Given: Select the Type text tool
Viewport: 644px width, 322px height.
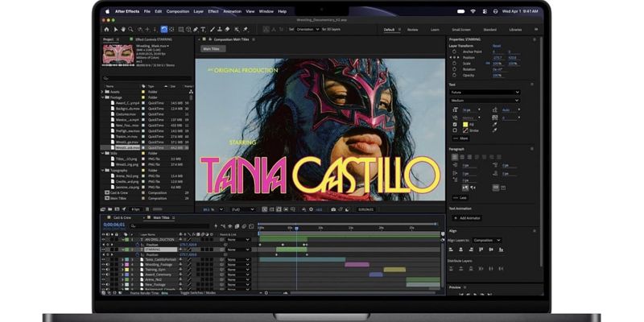Looking at the screenshot, I should point(203,29).
